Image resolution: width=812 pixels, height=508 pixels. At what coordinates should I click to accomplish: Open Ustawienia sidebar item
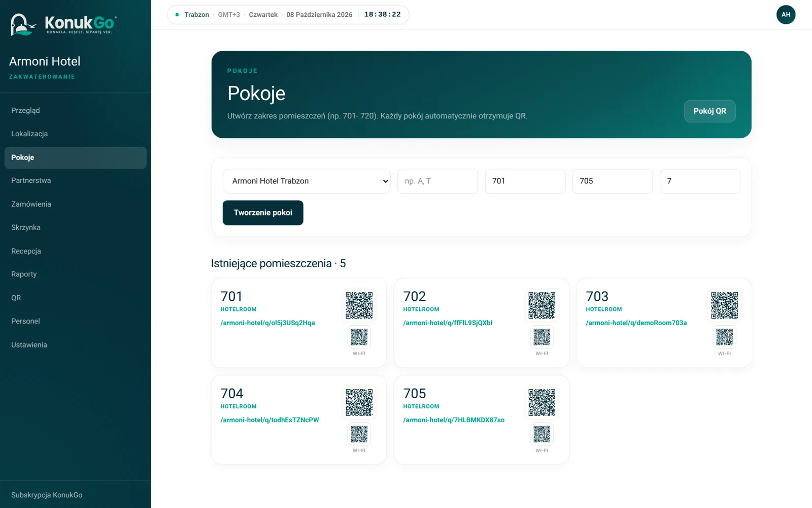tap(76, 345)
